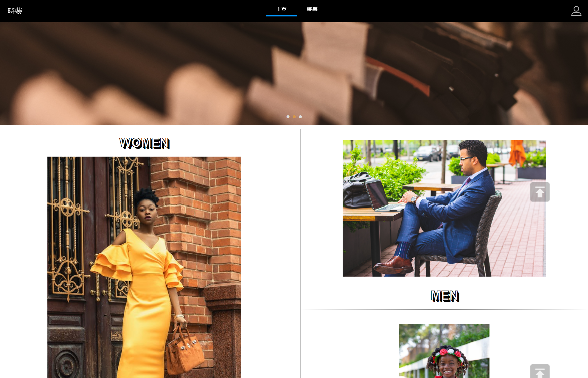Click scroll-to-top arrow over the men's photo

coord(540,192)
